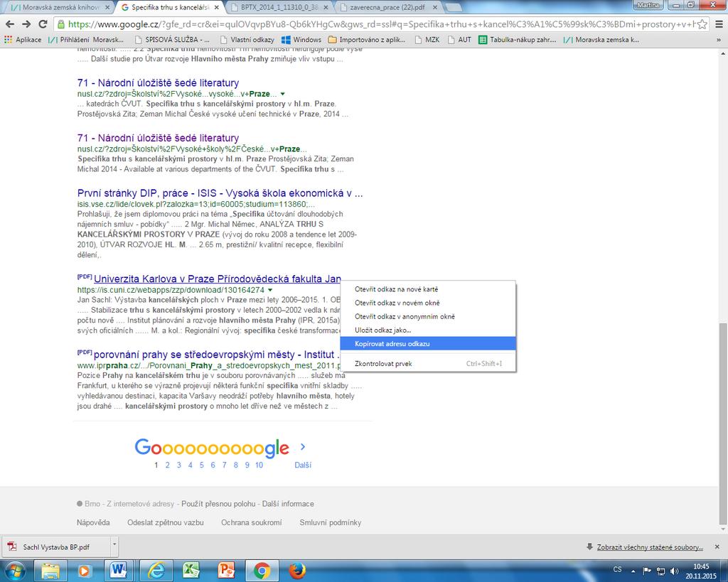
Task: Close the zaverecna_prace (22).pdf tab
Action: (434, 7)
